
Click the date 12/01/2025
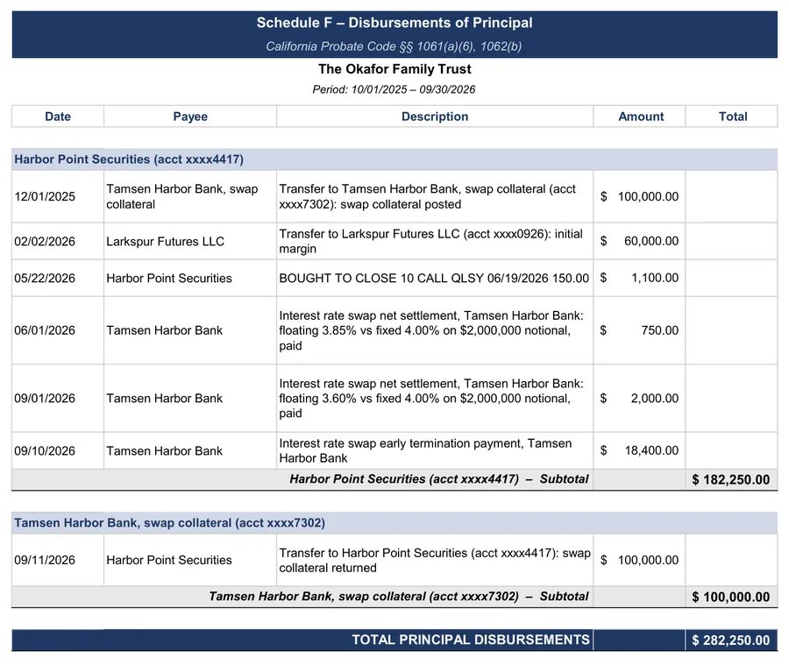tap(45, 196)
